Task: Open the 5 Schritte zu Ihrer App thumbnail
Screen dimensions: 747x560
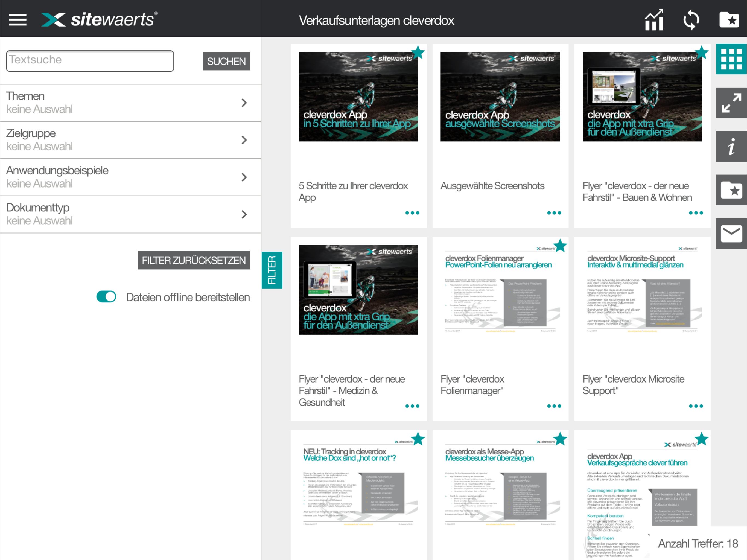Action: [x=358, y=97]
